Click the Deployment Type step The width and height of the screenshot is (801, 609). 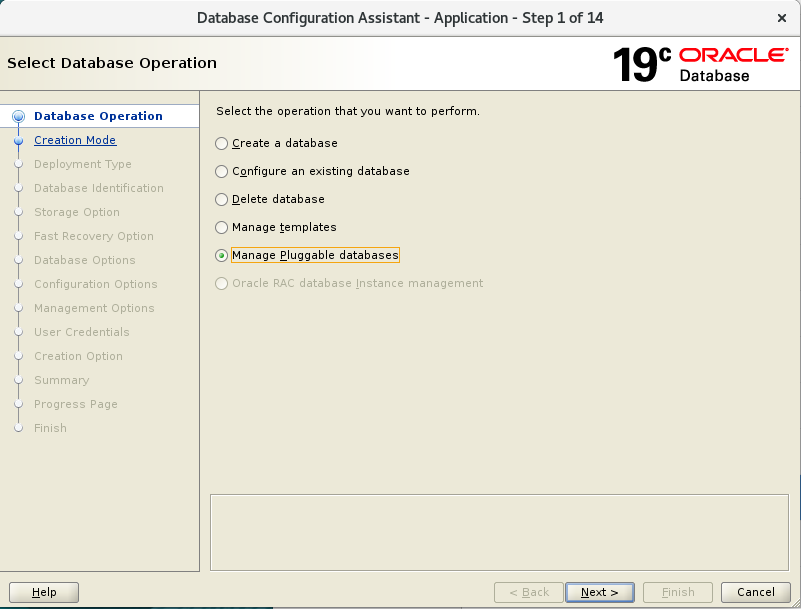83,164
